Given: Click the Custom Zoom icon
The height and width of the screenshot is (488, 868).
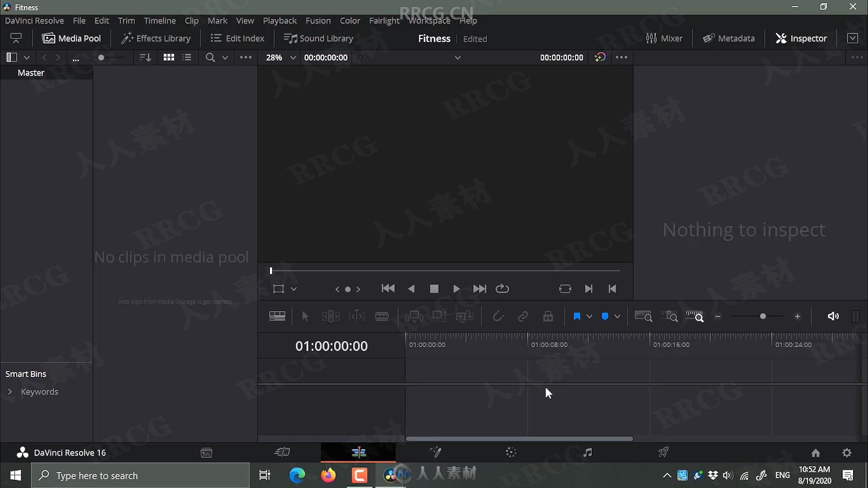Looking at the screenshot, I should coord(695,316).
